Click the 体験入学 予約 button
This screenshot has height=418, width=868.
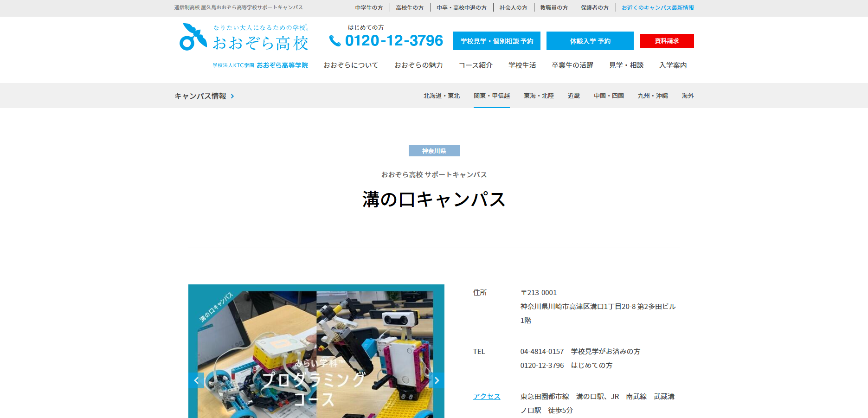(x=590, y=41)
